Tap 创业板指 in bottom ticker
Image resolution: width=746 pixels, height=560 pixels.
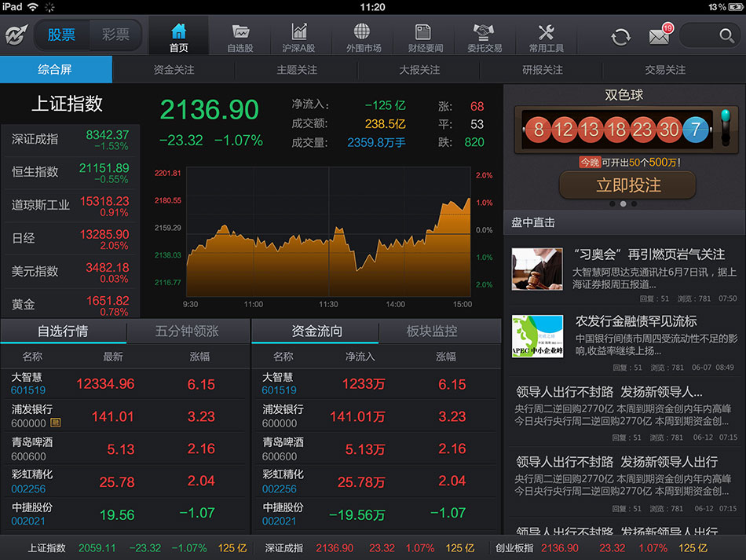[514, 548]
